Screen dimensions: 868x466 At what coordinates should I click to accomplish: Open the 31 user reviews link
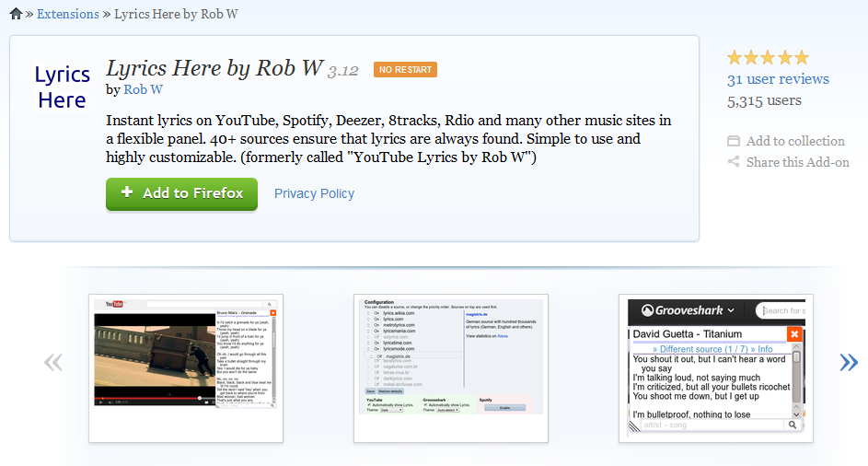778,79
